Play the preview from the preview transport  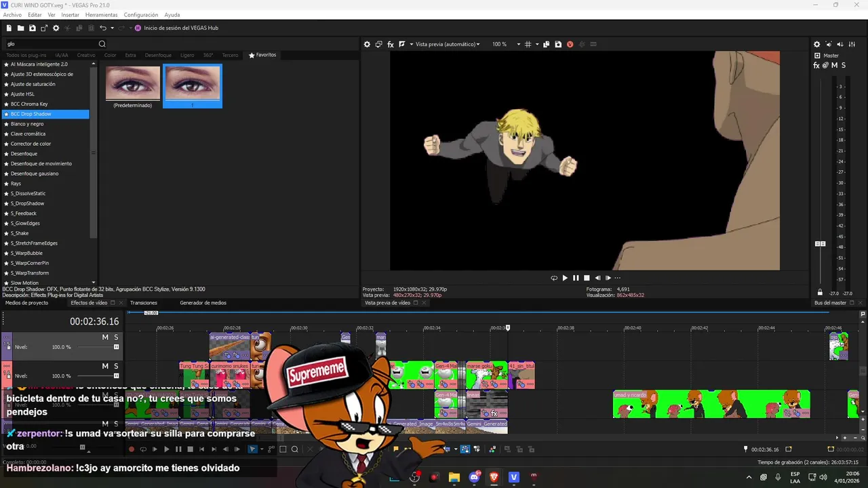565,278
